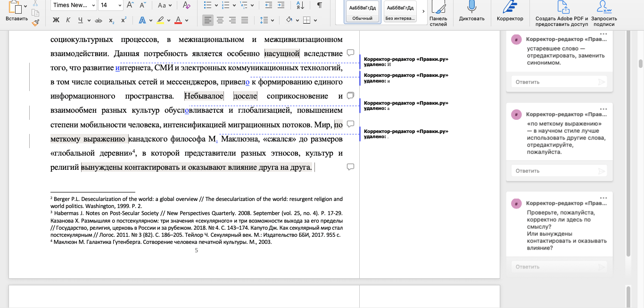Open the font color arrow
This screenshot has height=308, width=644.
click(x=187, y=20)
